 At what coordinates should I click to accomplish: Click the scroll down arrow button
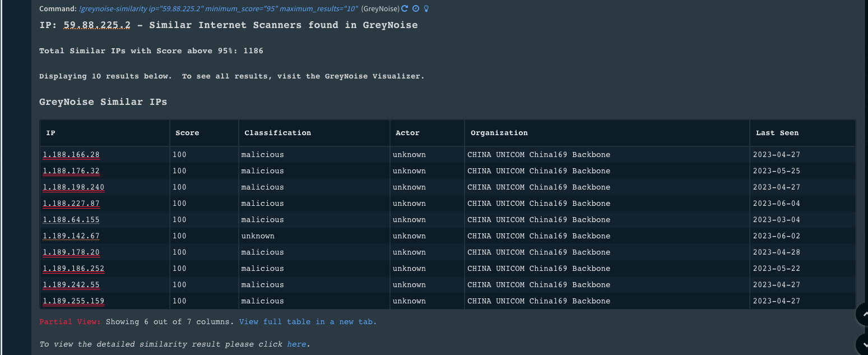pyautogui.click(x=862, y=344)
